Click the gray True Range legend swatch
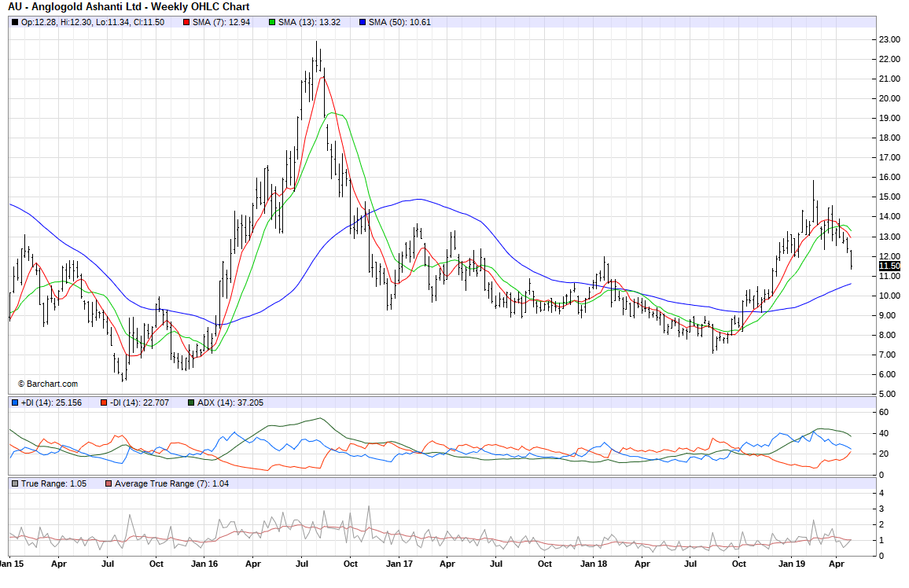Viewport: 909px width, 588px height. (15, 483)
